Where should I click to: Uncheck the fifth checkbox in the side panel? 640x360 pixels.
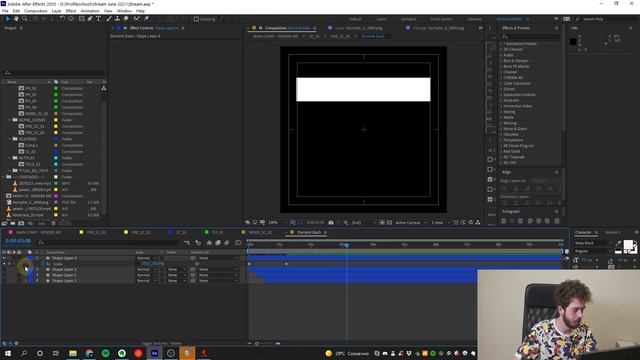coord(490,200)
